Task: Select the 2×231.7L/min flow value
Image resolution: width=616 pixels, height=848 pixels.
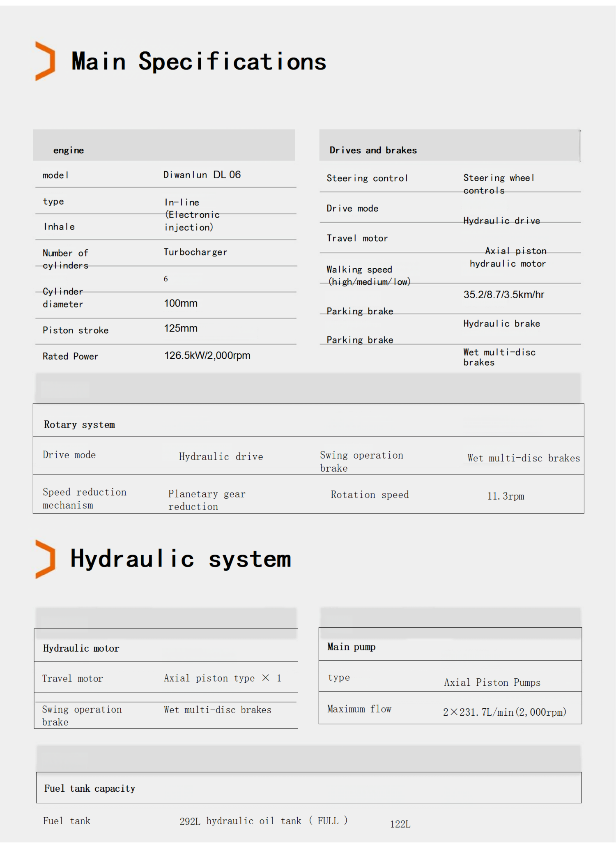Action: tap(505, 712)
